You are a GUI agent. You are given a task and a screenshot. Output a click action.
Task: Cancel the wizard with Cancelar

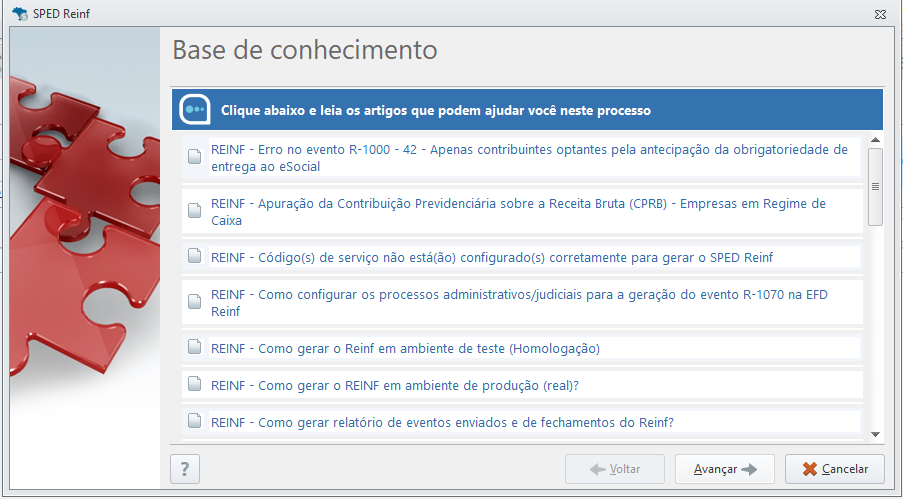tap(835, 469)
